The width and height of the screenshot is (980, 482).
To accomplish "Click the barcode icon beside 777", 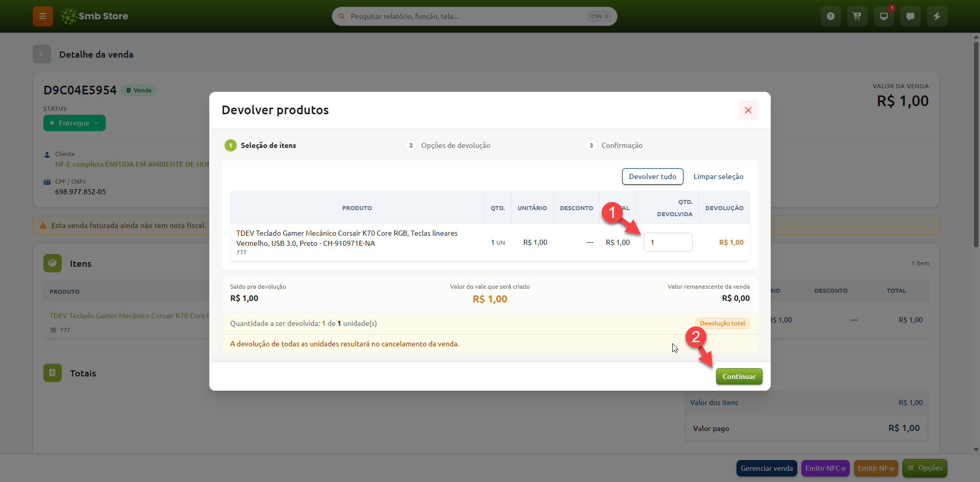I will coord(53,330).
